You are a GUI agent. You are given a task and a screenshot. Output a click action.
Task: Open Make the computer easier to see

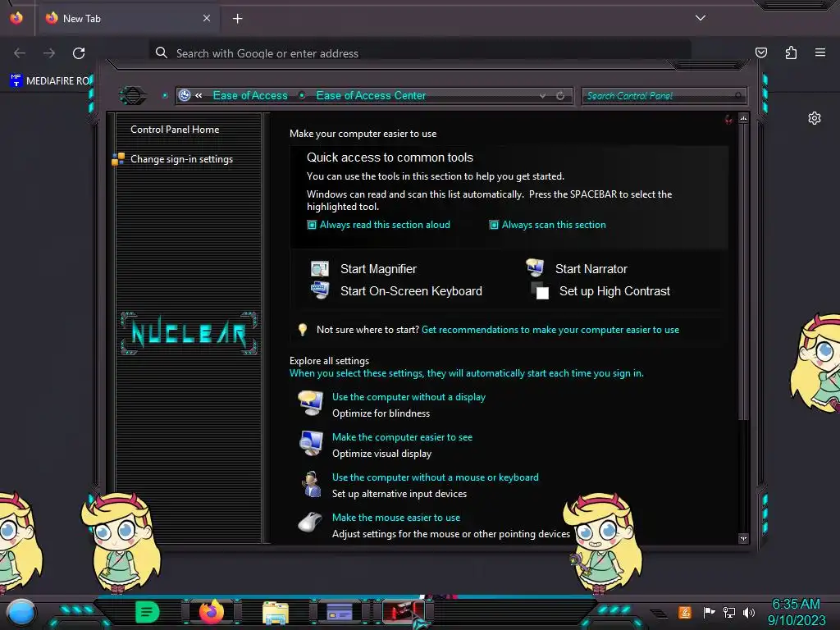[x=402, y=437]
